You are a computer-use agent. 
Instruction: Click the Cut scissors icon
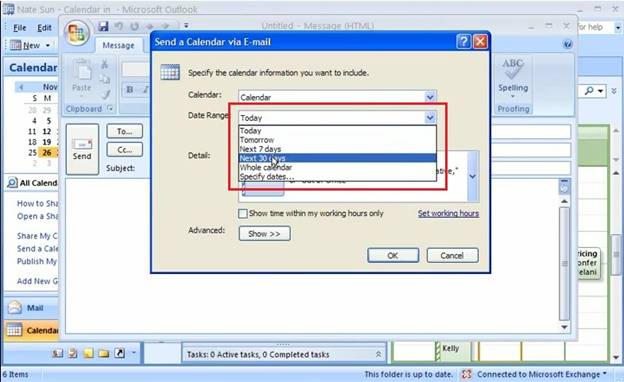click(105, 64)
